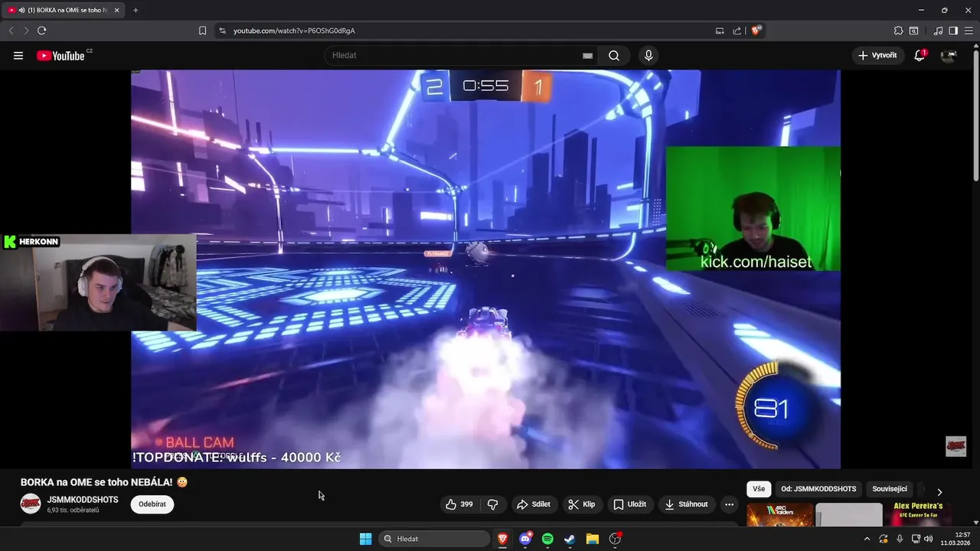This screenshot has height=551, width=980.
Task: Go to the YouTube home logo
Action: click(60, 55)
